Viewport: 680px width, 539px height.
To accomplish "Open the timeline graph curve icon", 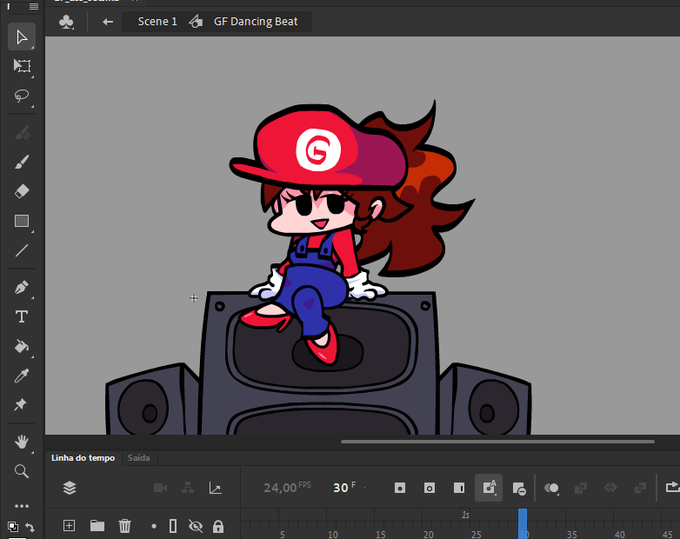I will [215, 488].
